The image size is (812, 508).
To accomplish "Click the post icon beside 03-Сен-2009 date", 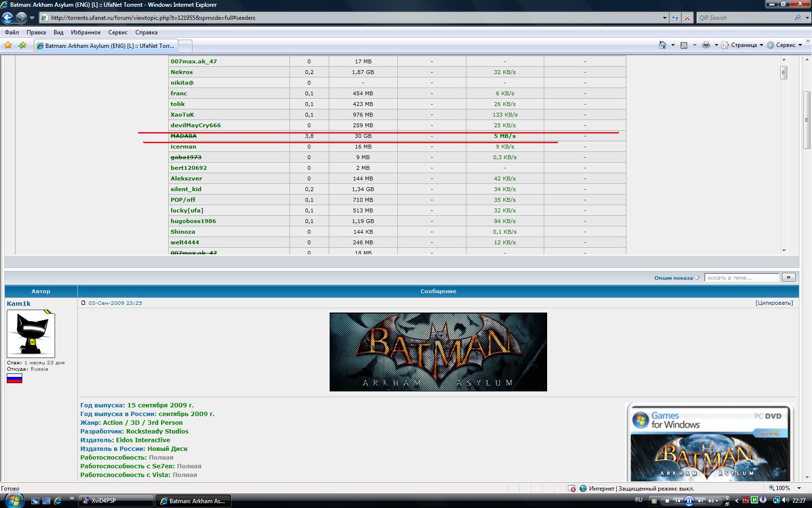I will click(x=83, y=303).
